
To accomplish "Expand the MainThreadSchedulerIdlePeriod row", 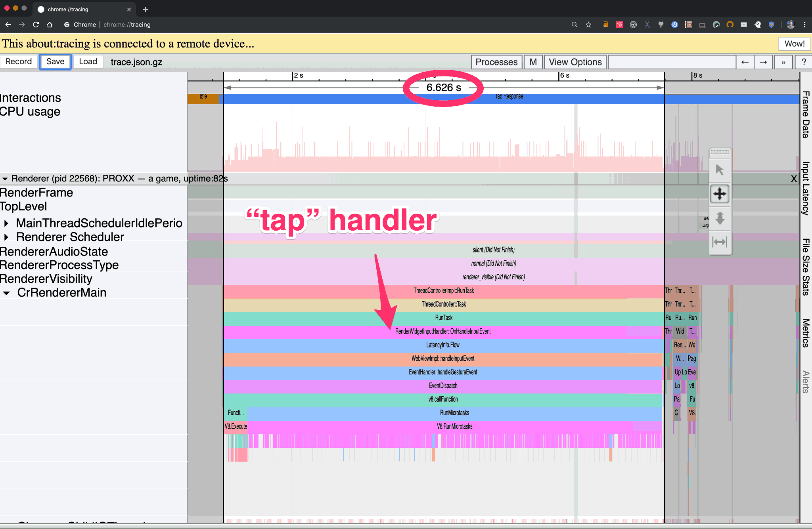I will [x=6, y=223].
